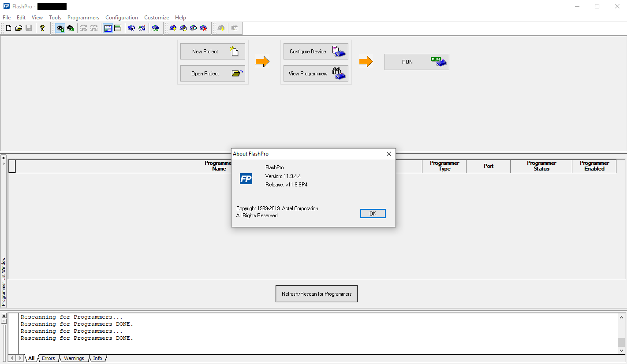Viewport: 627px width, 364px height.
Task: Click the last 'Rescanning for Programmers DONE.' log line
Action: pos(77,338)
